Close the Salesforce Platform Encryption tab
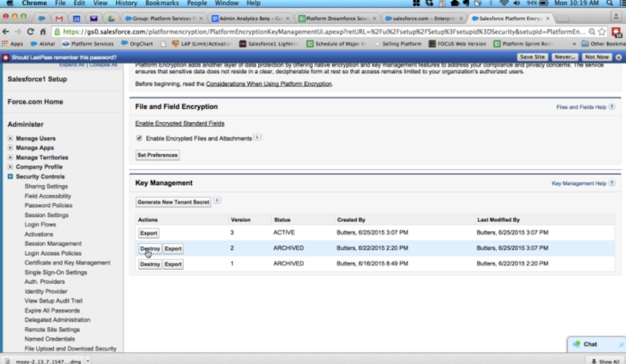Image resolution: width=626 pixels, height=364 pixels. coord(548,18)
